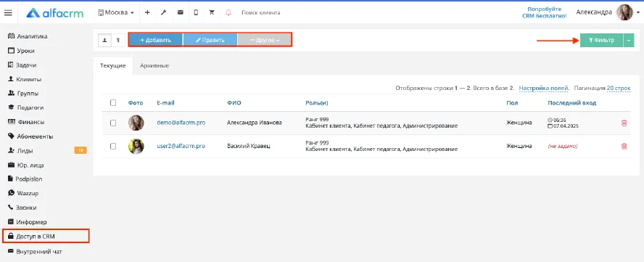Click Александра's profile avatar in header
Image resolution: width=644 pixels, height=262 pixels.
(624, 12)
